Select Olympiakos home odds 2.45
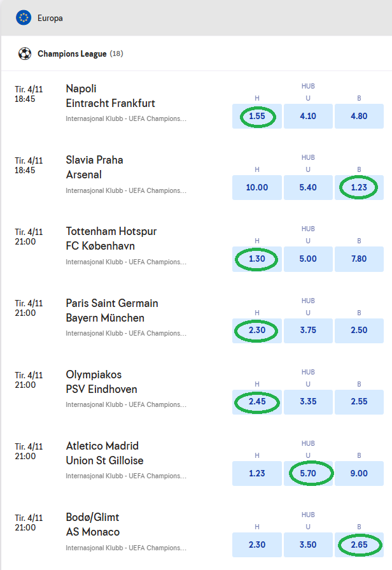This screenshot has width=392, height=570. (257, 402)
